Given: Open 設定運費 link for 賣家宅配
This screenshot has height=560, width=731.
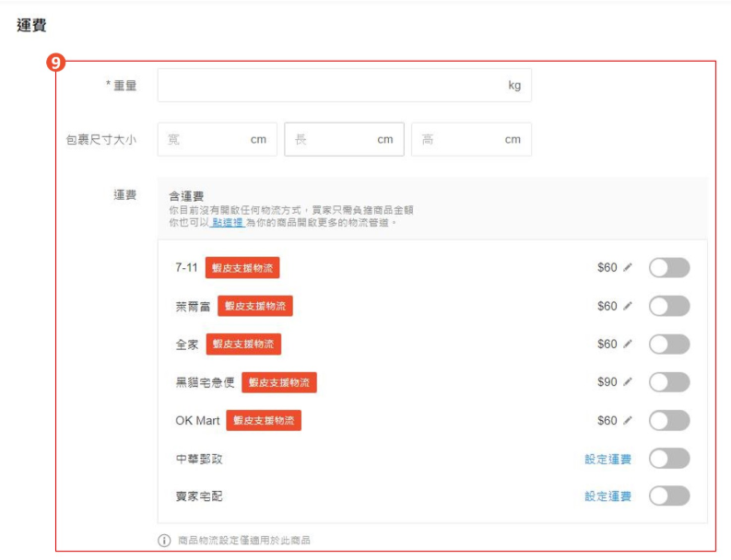Looking at the screenshot, I should (607, 496).
